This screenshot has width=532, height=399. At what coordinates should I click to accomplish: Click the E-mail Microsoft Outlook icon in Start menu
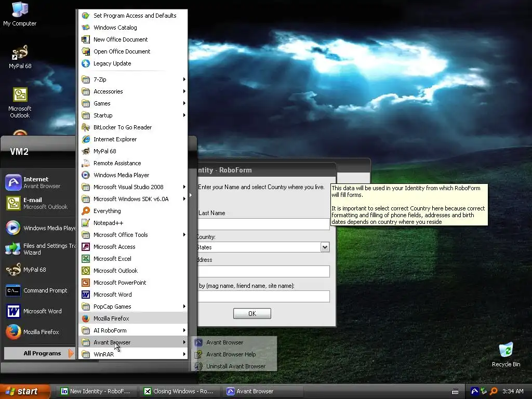tap(13, 203)
